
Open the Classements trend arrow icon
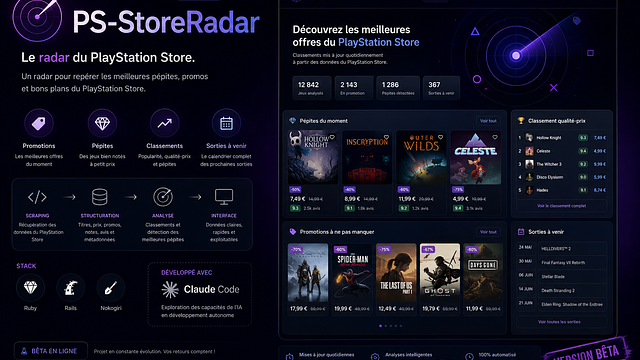(164, 123)
